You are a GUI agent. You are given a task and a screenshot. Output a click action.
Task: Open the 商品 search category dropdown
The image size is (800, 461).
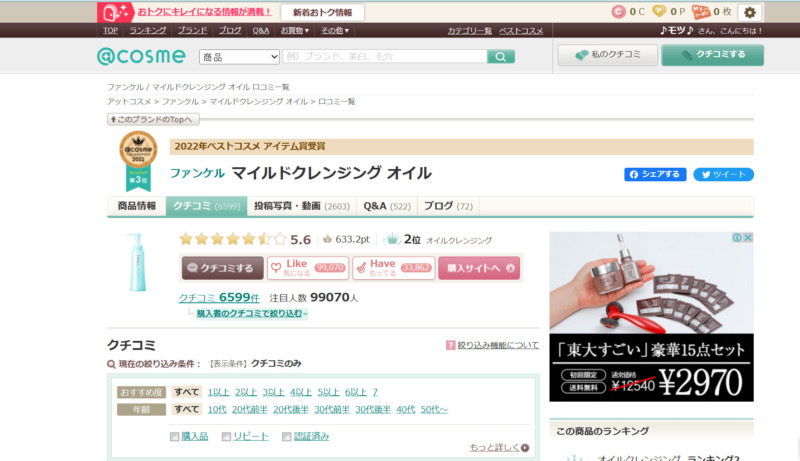(x=239, y=57)
